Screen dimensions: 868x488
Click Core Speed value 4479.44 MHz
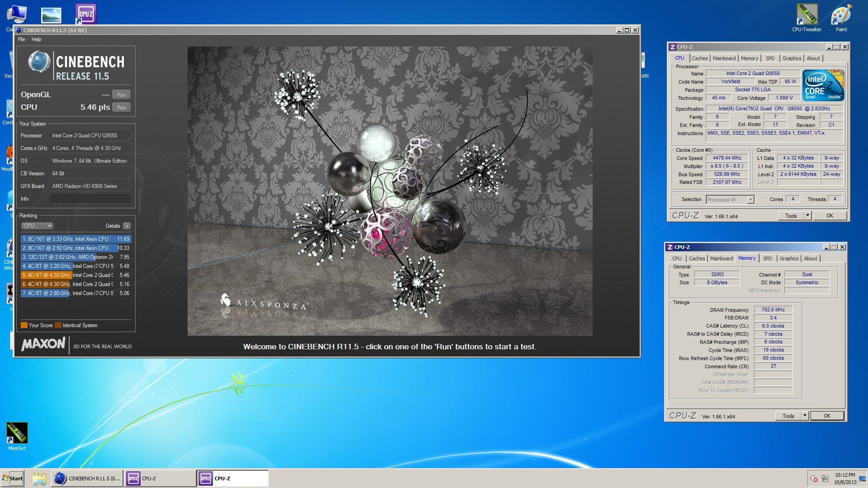[x=727, y=158]
